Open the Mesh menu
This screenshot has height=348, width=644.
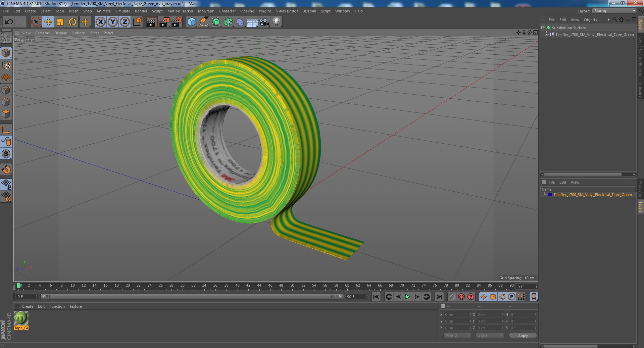click(x=73, y=11)
